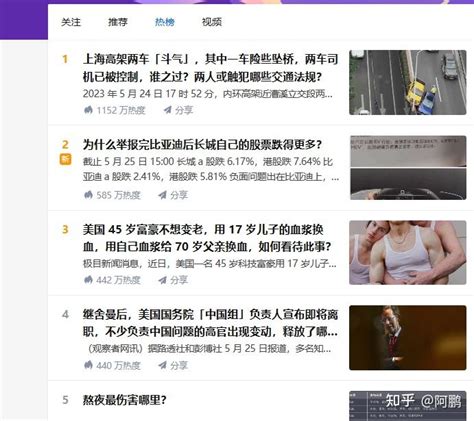Image resolution: width=474 pixels, height=421 pixels.
Task: Click the rank number 5
Action: (x=65, y=400)
